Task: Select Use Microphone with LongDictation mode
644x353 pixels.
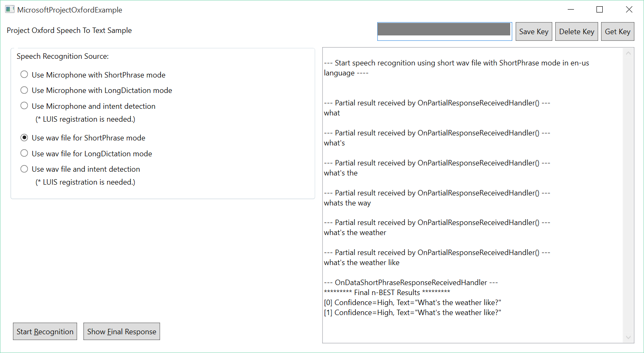Action: (96, 90)
